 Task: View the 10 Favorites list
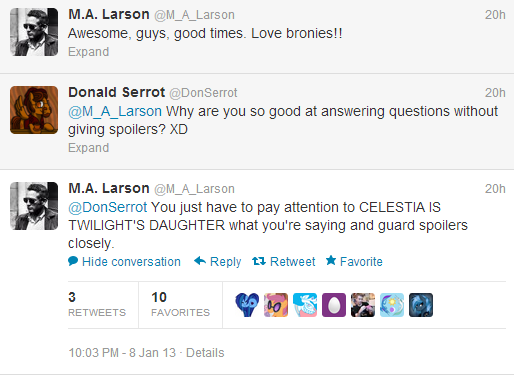coord(180,305)
